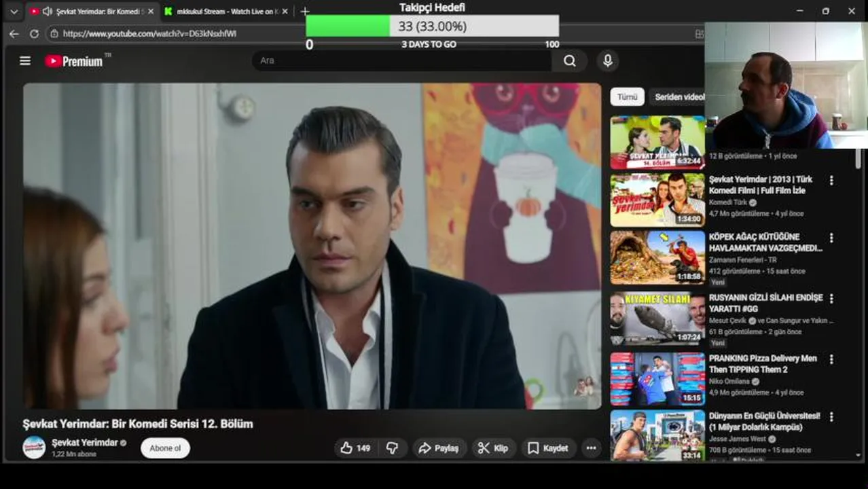
Task: Reload the page with refresh icon
Action: tap(34, 33)
